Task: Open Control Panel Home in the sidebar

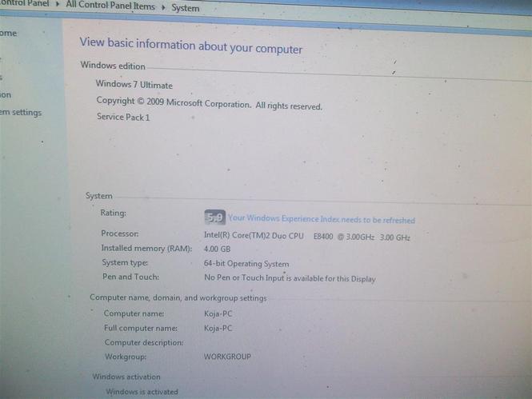Action: (8, 34)
